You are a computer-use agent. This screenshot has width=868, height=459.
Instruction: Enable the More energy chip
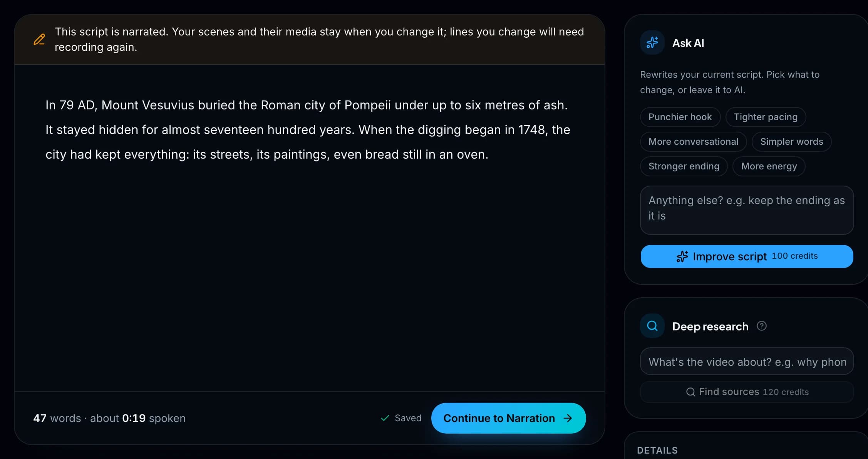(x=769, y=166)
